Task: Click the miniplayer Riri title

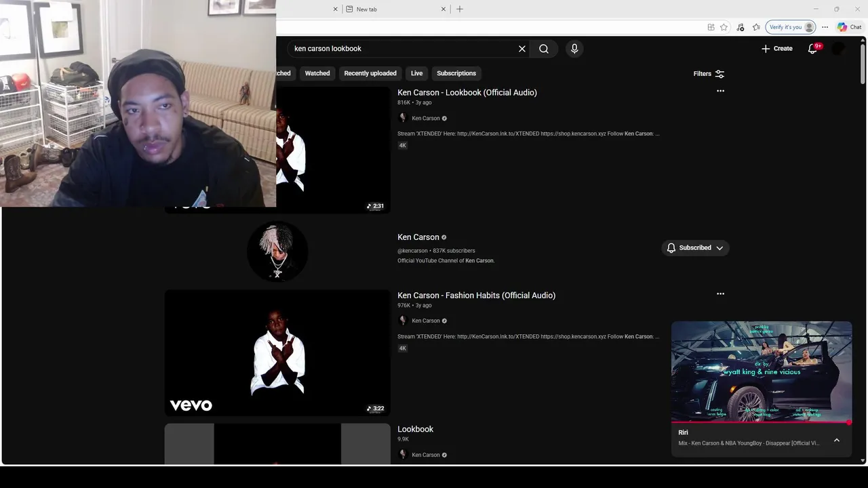Action: (x=683, y=432)
